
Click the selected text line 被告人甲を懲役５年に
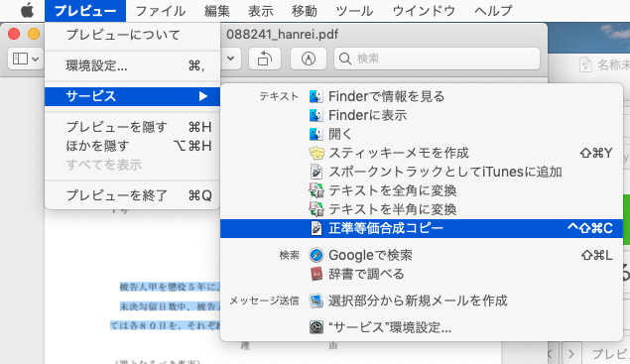[170, 287]
